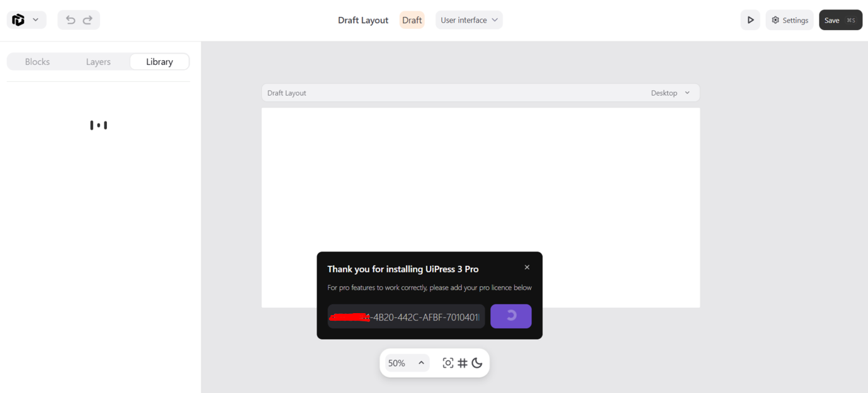Close the UiPress 3 Pro popup

[x=527, y=267]
